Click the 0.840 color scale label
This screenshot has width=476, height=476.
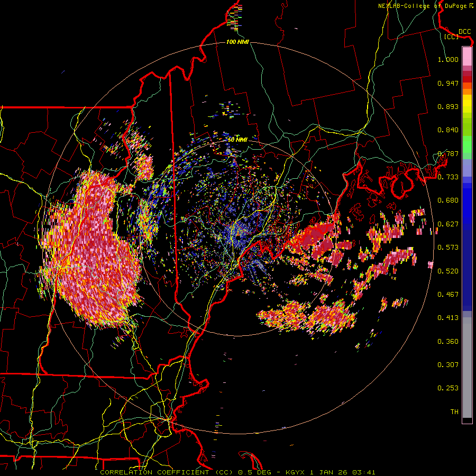[448, 130]
